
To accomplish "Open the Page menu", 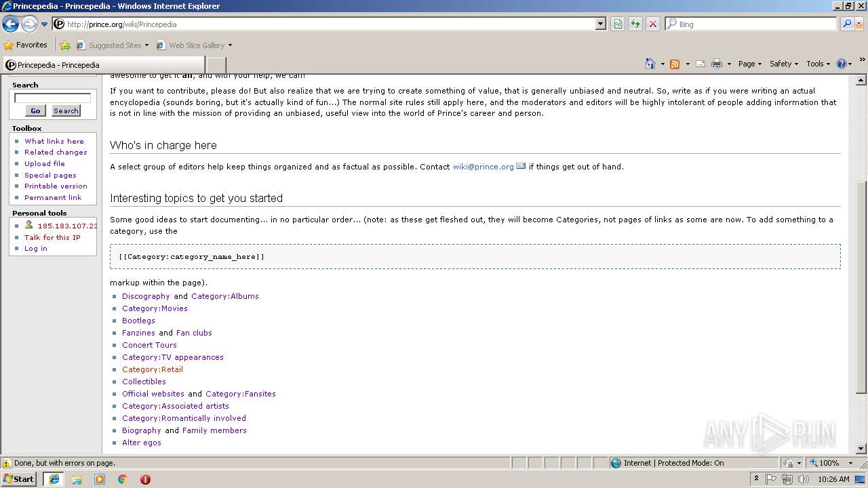I will click(x=750, y=64).
